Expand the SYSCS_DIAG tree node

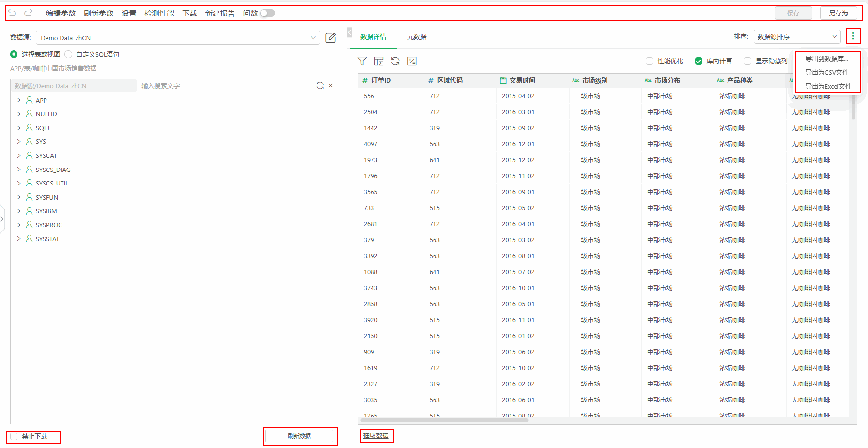click(x=19, y=170)
